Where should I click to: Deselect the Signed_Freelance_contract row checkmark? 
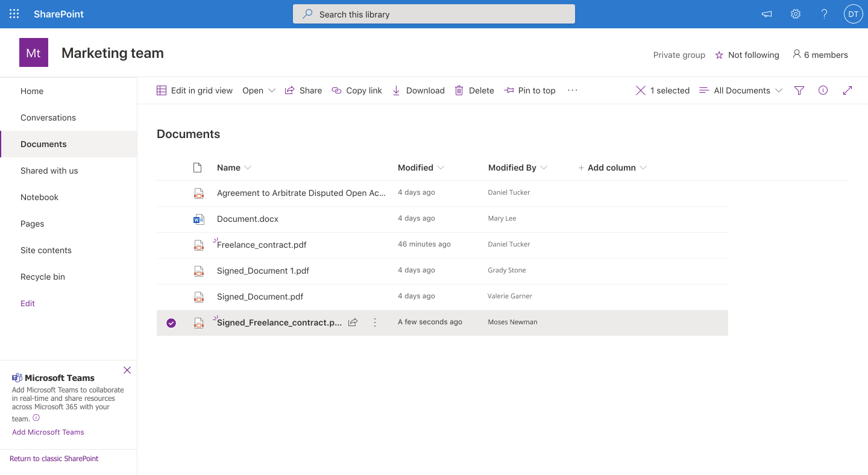tap(171, 323)
